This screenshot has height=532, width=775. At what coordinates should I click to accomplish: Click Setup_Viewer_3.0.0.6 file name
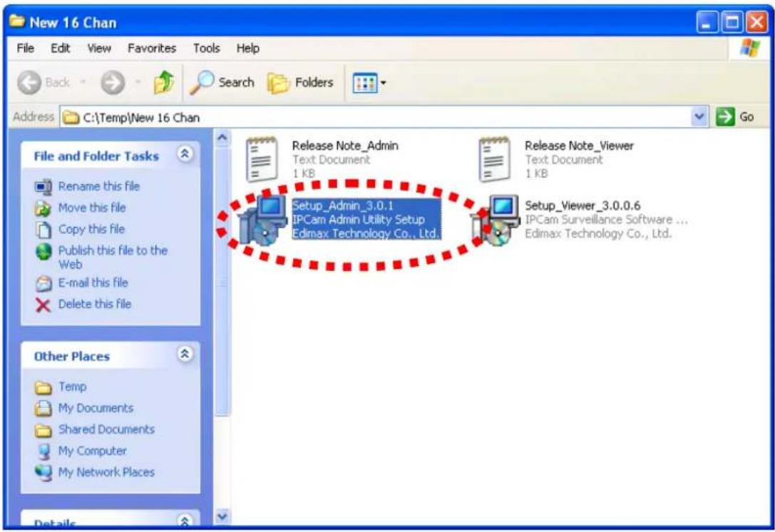click(x=582, y=205)
